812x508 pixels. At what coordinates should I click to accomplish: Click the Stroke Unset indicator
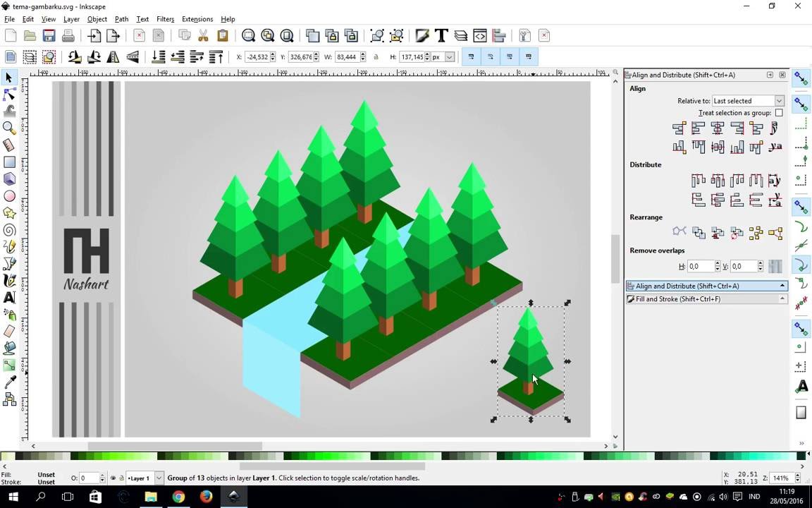46,482
